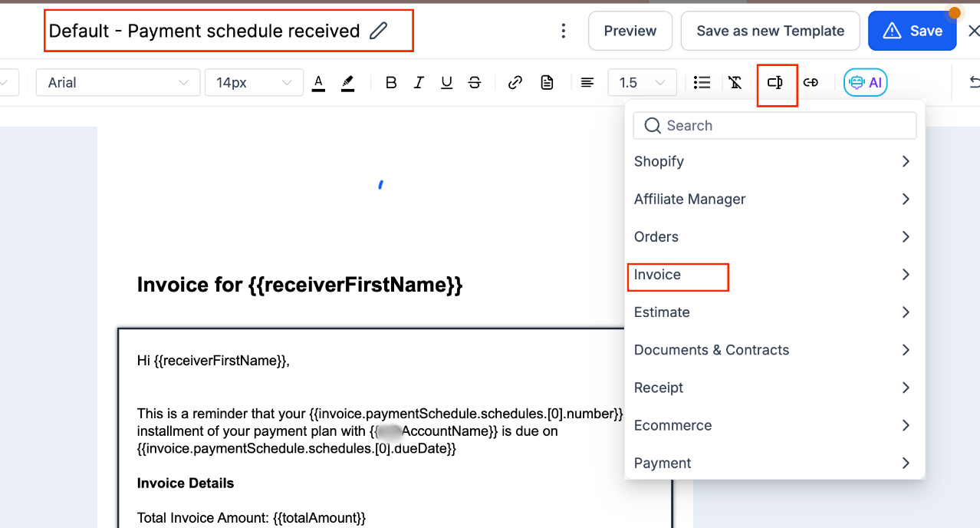Open the text alignment options
This screenshot has width=980, height=528.
point(587,83)
